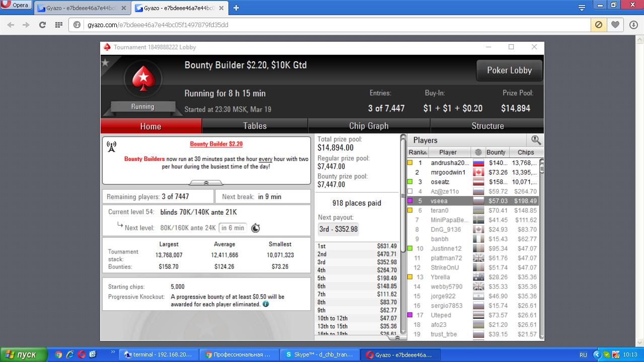Click the ad blocker shield icon
644x362 pixels.
599,25
